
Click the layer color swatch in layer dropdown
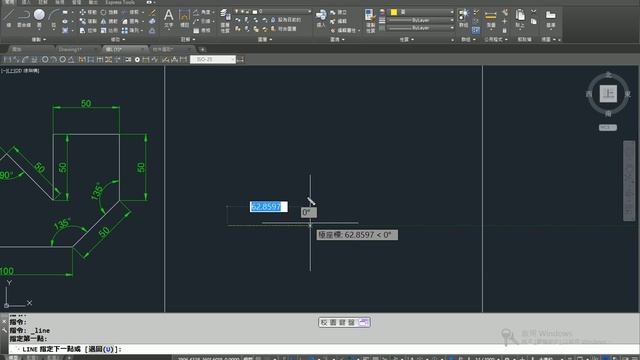(255, 11)
